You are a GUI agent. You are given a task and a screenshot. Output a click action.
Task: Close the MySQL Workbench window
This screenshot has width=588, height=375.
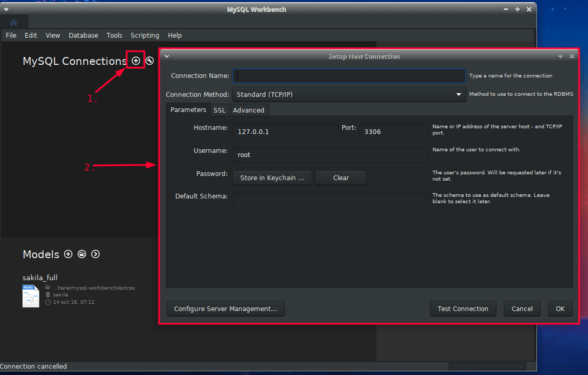point(529,9)
